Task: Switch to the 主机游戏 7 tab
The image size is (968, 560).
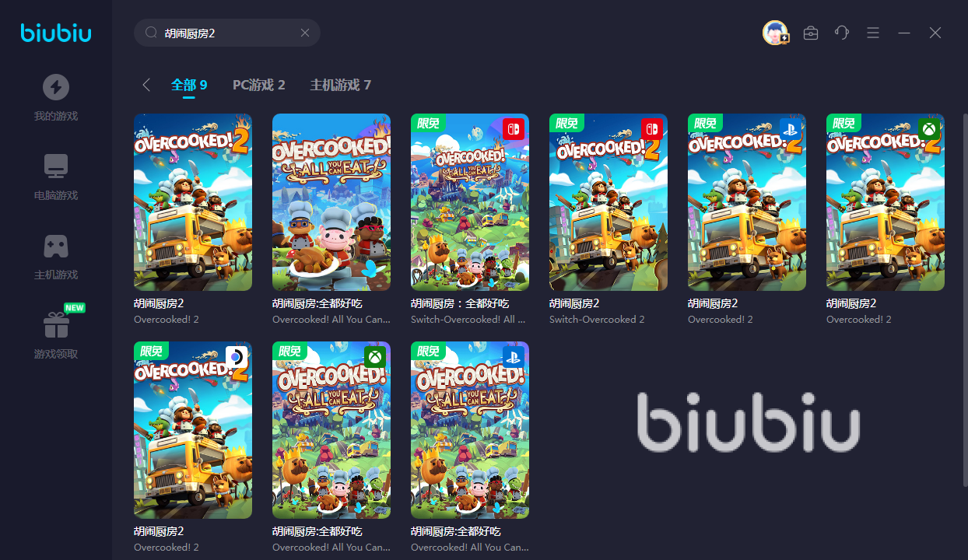Action: pyautogui.click(x=341, y=85)
